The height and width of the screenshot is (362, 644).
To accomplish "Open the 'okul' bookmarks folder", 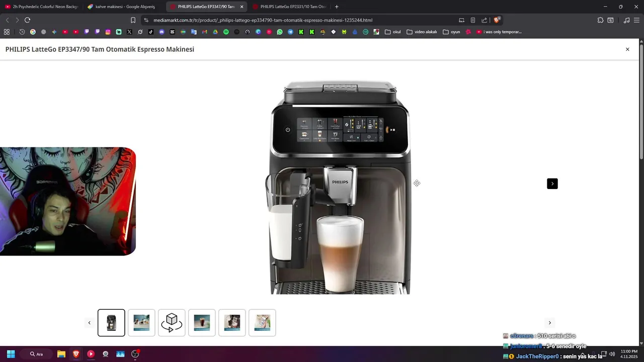I will point(392,32).
